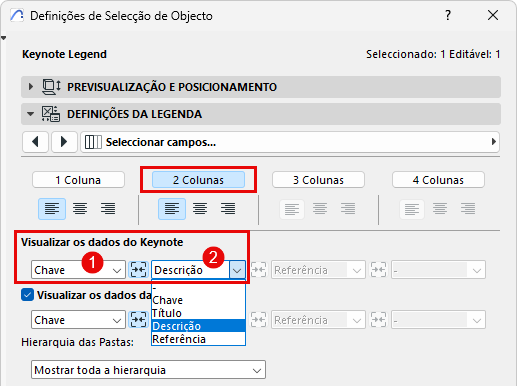This screenshot has width=517, height=386.
Task: Uncheck the Visualizar os dados da checkbox
Action: pyautogui.click(x=27, y=295)
